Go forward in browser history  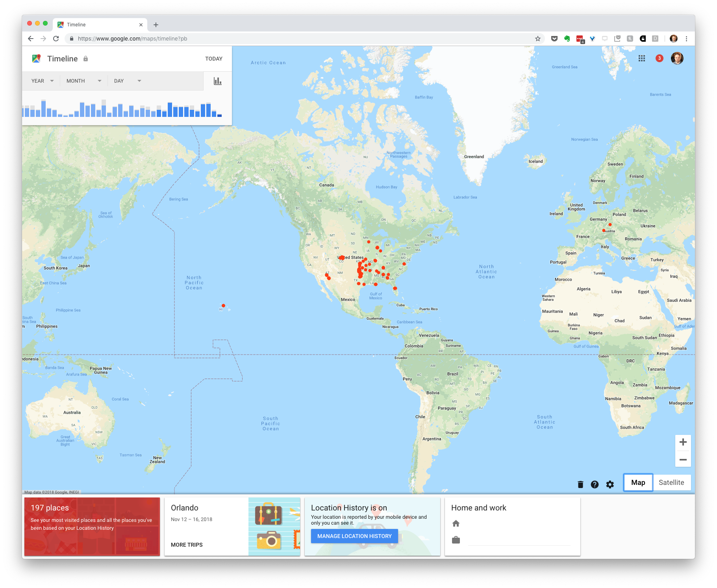pyautogui.click(x=43, y=39)
